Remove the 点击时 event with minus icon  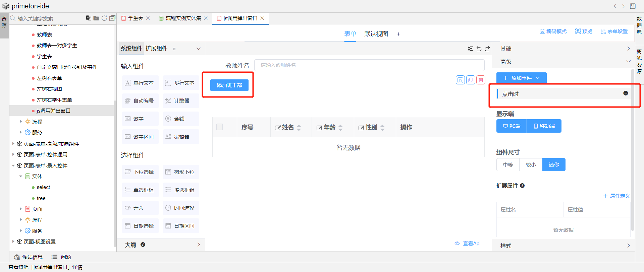tap(626, 93)
